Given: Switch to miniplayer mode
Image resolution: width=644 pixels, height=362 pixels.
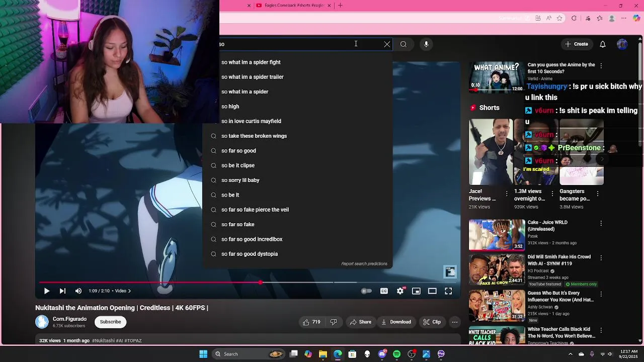Looking at the screenshot, I should click(x=416, y=291).
